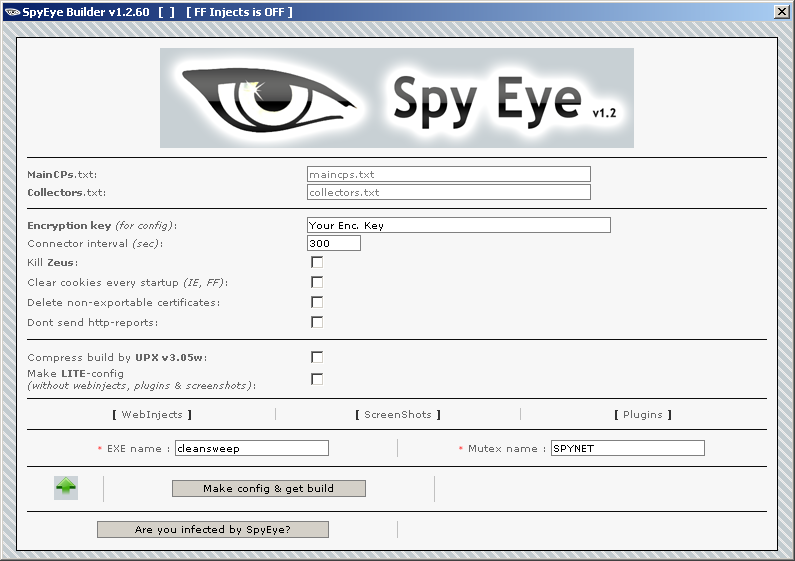
Task: Check Delete non-exportable certificates option
Action: pyautogui.click(x=317, y=302)
